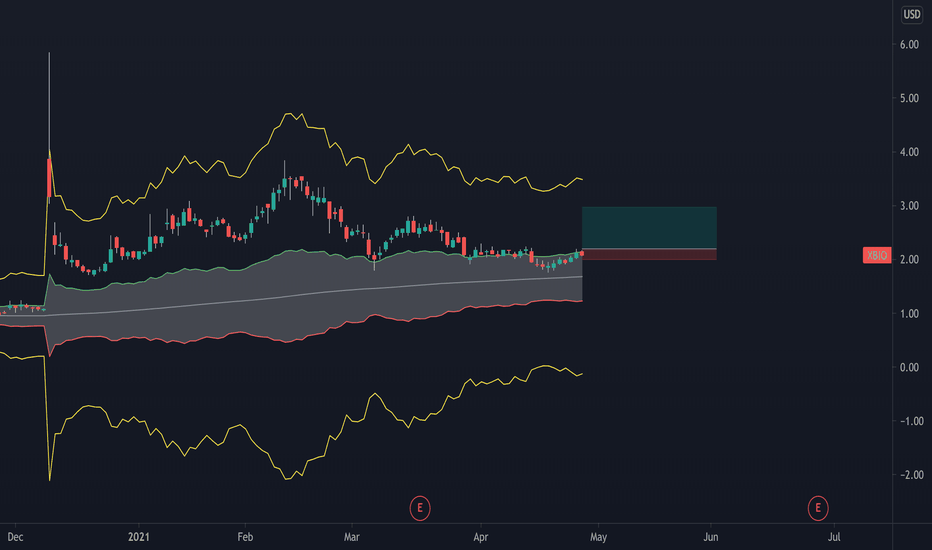Screen dimensions: 932x550
Task: Click the earnings marker near March
Action: pyautogui.click(x=420, y=508)
